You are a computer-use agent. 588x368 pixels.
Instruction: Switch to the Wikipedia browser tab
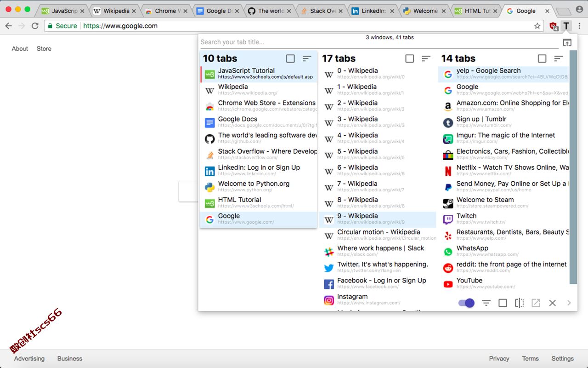coord(115,11)
